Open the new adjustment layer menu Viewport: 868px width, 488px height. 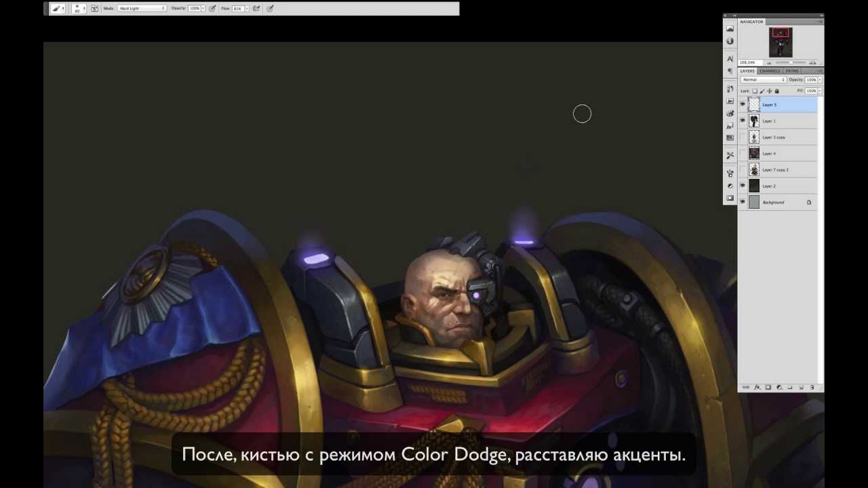[x=779, y=387]
